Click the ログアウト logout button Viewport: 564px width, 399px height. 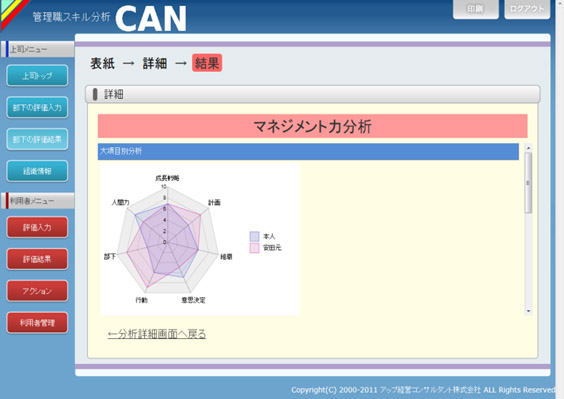[x=527, y=9]
